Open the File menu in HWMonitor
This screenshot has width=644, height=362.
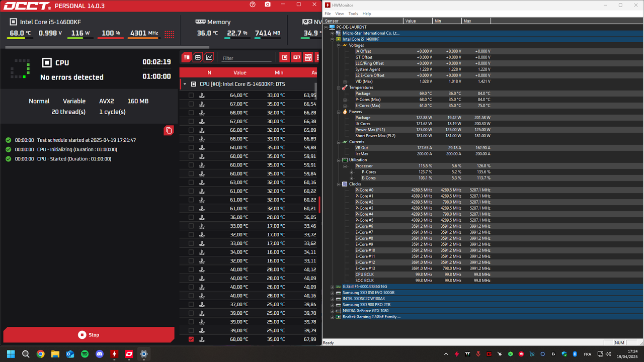[328, 14]
